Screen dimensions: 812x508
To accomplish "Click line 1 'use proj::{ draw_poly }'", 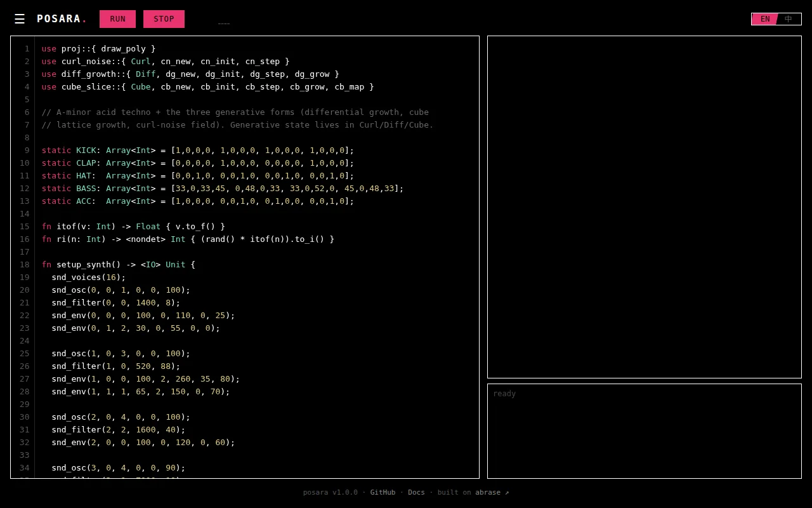I will (98, 49).
